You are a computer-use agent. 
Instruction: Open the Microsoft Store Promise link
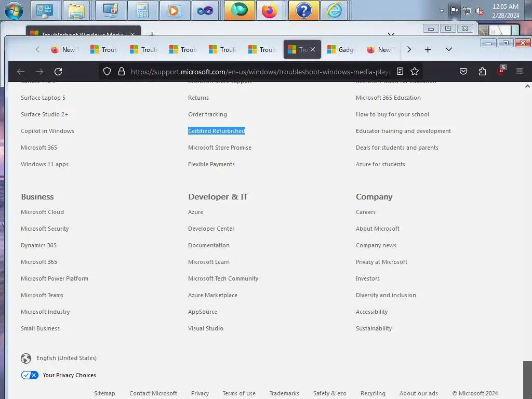point(220,148)
